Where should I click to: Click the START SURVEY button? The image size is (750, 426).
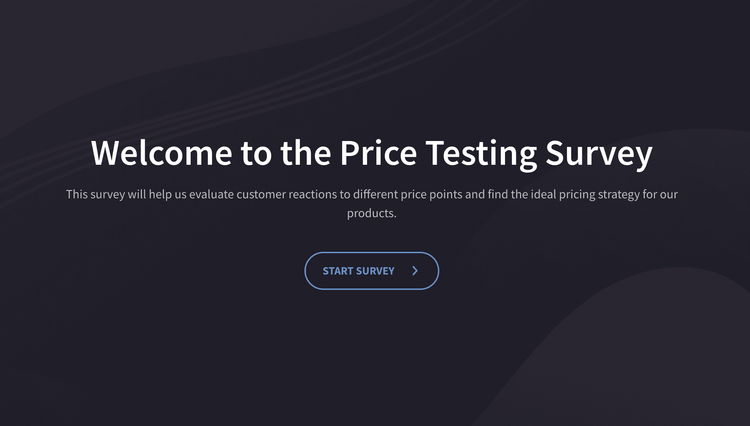point(371,271)
